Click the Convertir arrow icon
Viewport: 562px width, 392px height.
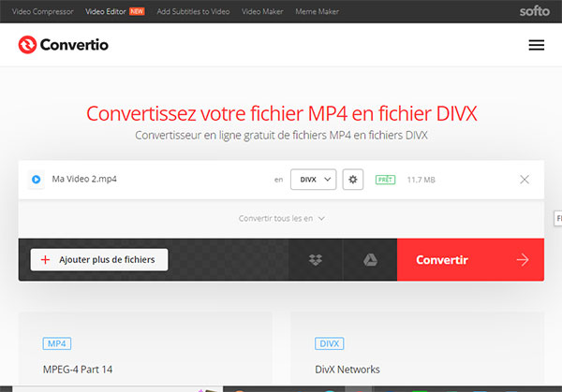(x=523, y=259)
